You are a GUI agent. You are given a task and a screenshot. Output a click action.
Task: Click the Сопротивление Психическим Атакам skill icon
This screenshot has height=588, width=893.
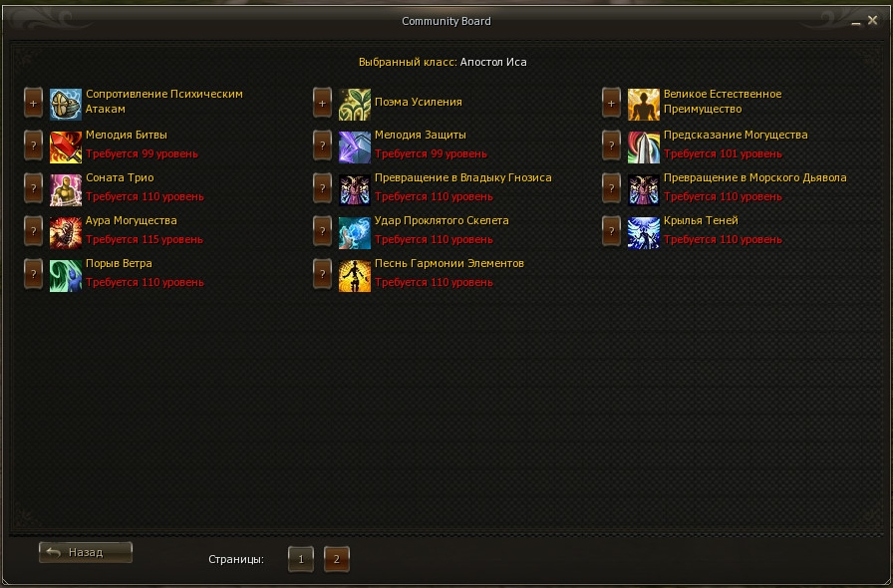pyautogui.click(x=66, y=105)
